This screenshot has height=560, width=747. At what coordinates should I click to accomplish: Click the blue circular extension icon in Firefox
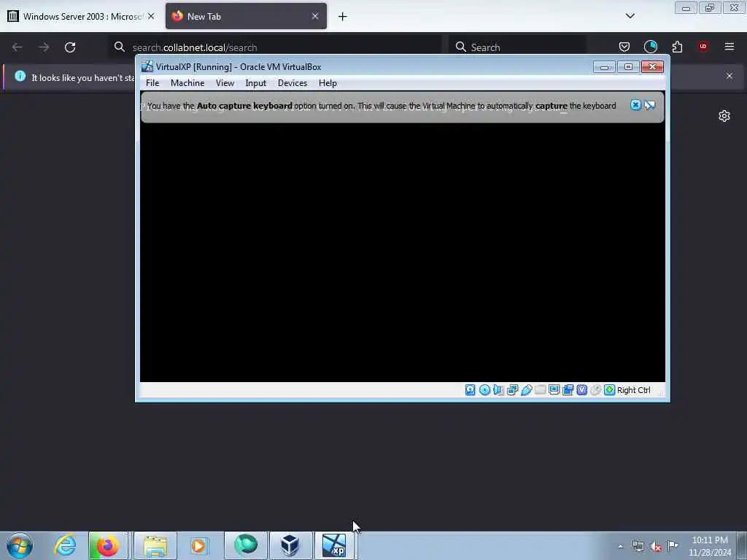point(650,47)
